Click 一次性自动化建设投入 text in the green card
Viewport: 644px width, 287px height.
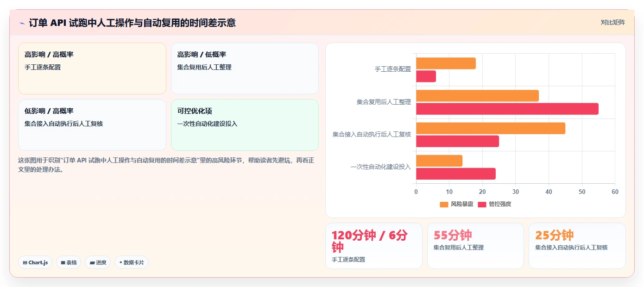207,124
